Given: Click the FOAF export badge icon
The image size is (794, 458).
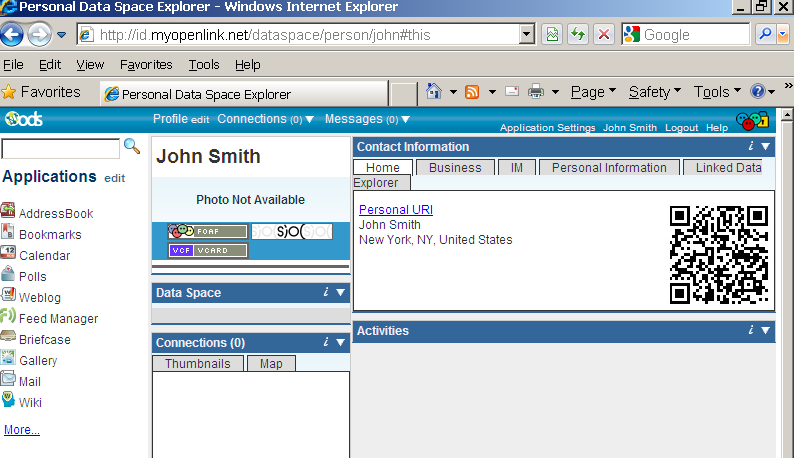Looking at the screenshot, I should click(206, 232).
